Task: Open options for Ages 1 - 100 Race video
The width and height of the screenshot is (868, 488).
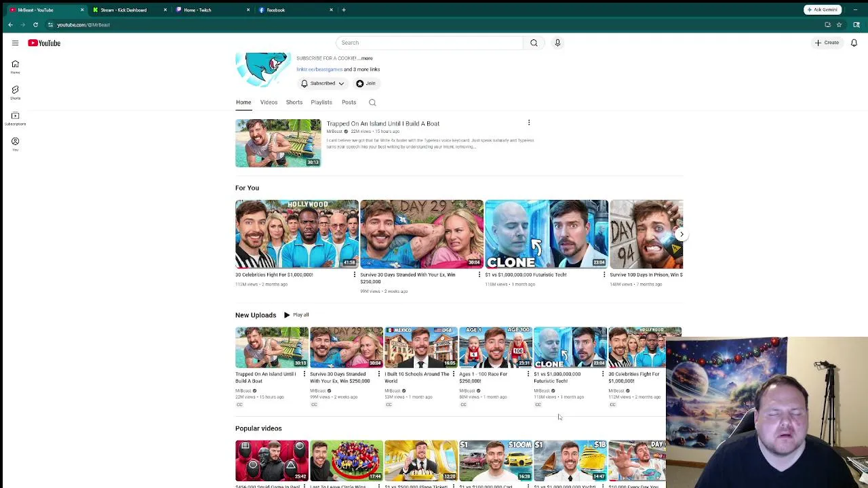Action: click(x=528, y=374)
